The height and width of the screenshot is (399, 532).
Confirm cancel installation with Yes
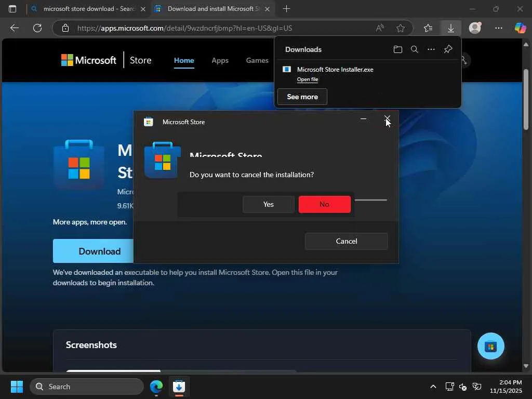coord(269,204)
